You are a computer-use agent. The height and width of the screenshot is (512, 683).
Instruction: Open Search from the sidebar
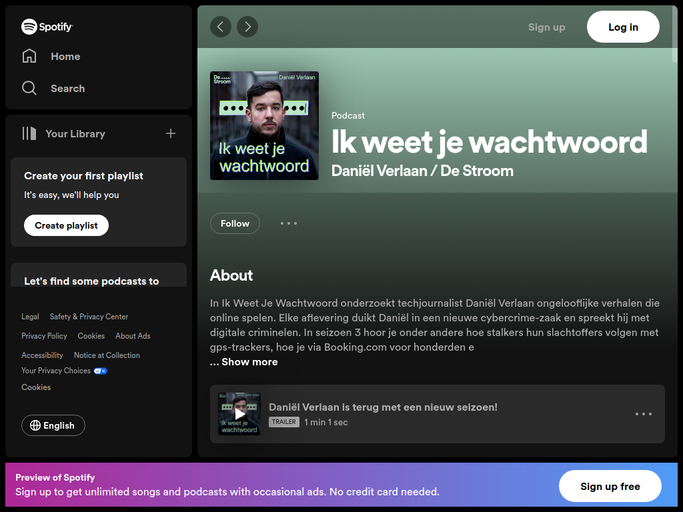[x=53, y=88]
